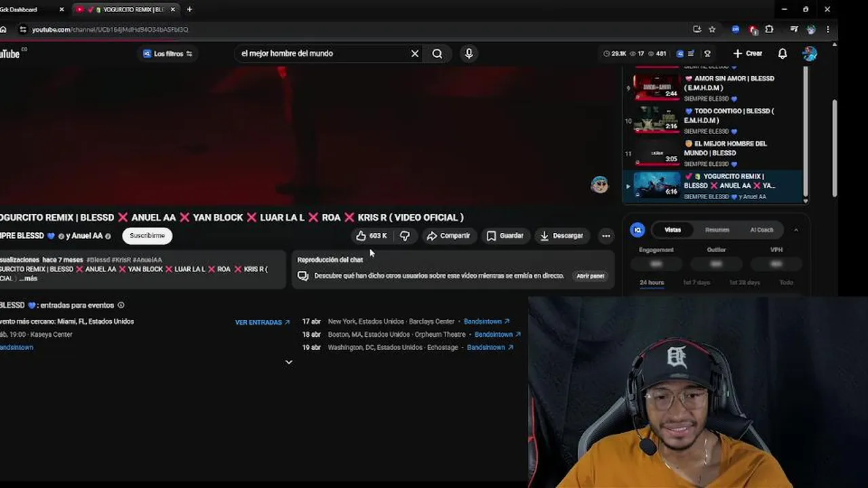
Task: Click the Compartir button
Action: tap(448, 236)
